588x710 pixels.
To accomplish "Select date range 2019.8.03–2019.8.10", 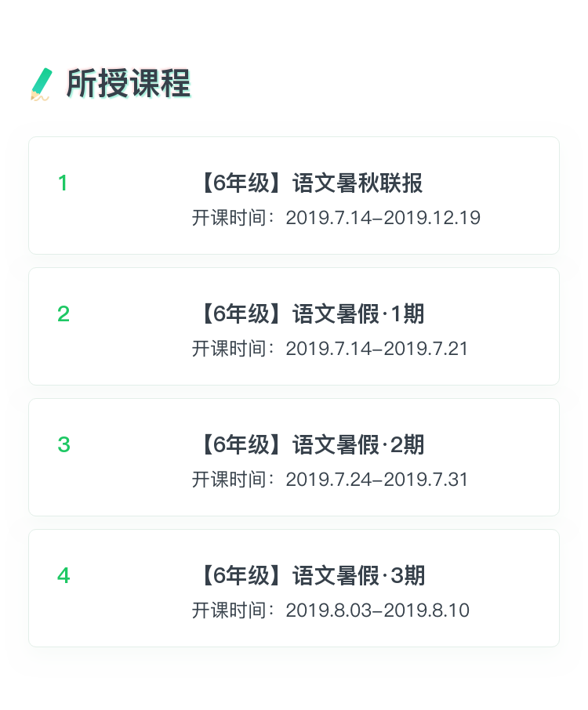I will (377, 610).
